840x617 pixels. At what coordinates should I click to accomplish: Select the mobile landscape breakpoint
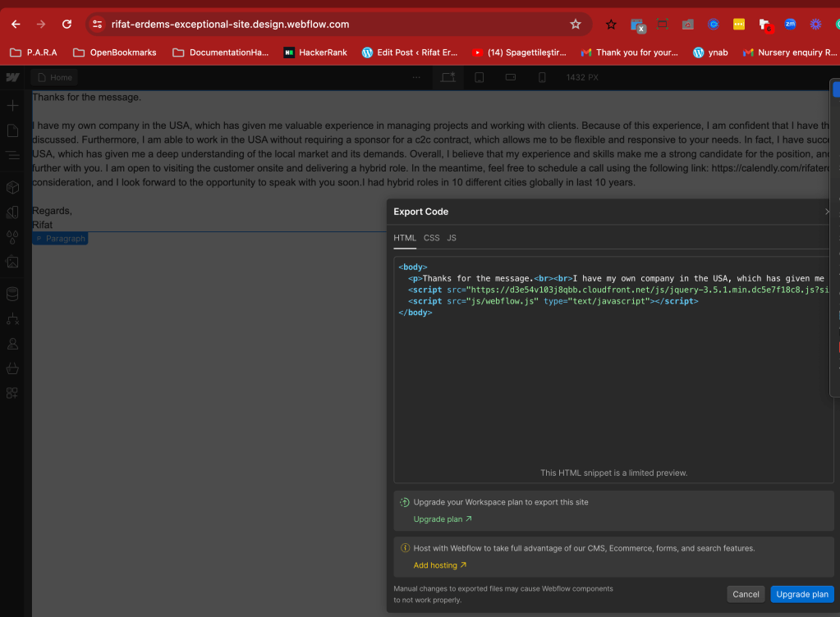pyautogui.click(x=511, y=78)
